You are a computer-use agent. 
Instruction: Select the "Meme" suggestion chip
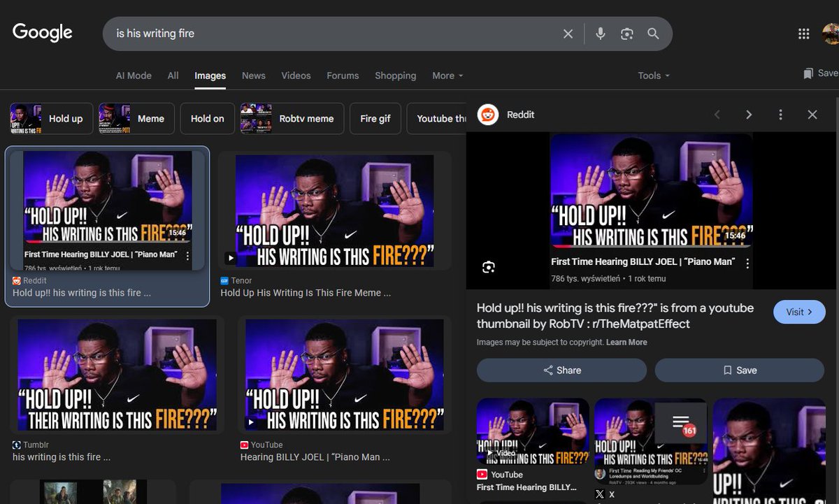click(x=136, y=119)
